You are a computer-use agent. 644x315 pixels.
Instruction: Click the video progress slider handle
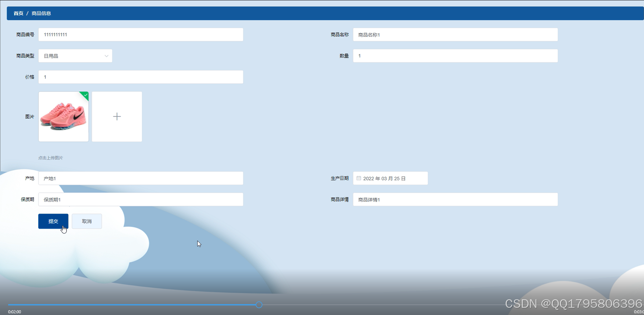click(x=259, y=305)
